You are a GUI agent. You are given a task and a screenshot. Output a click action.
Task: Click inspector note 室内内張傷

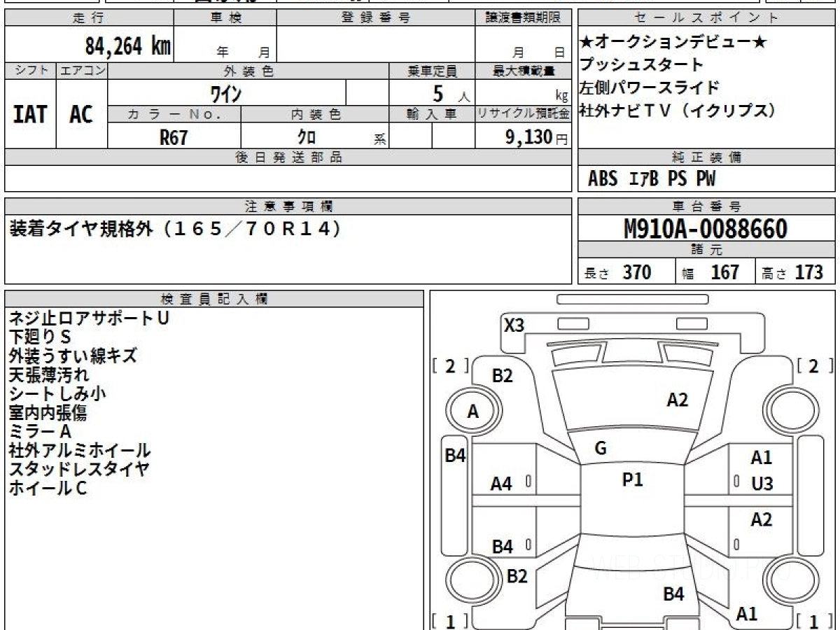coord(48,412)
